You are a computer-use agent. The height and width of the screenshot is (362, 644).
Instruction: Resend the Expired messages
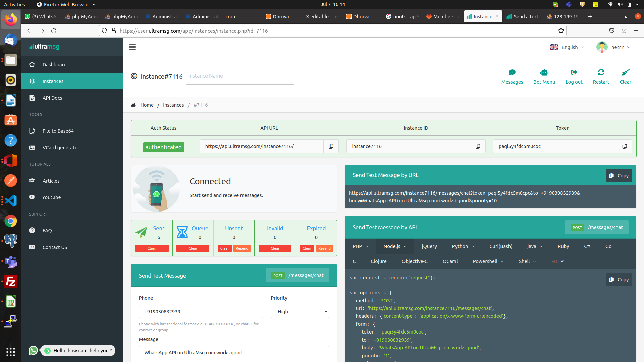point(324,248)
